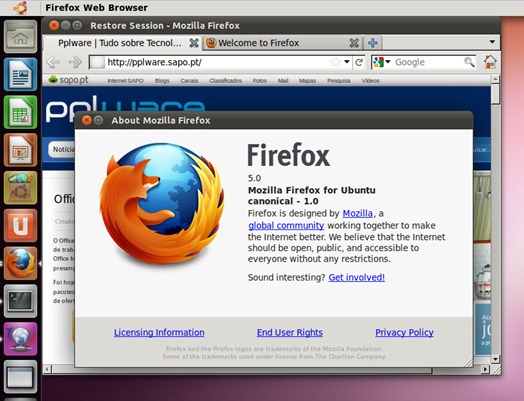
Task: Open the Privacy Policy link
Action: [x=404, y=332]
